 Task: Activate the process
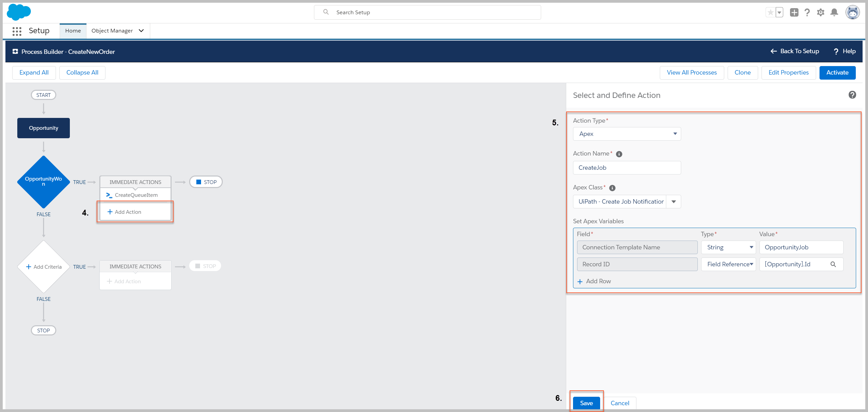(x=837, y=73)
